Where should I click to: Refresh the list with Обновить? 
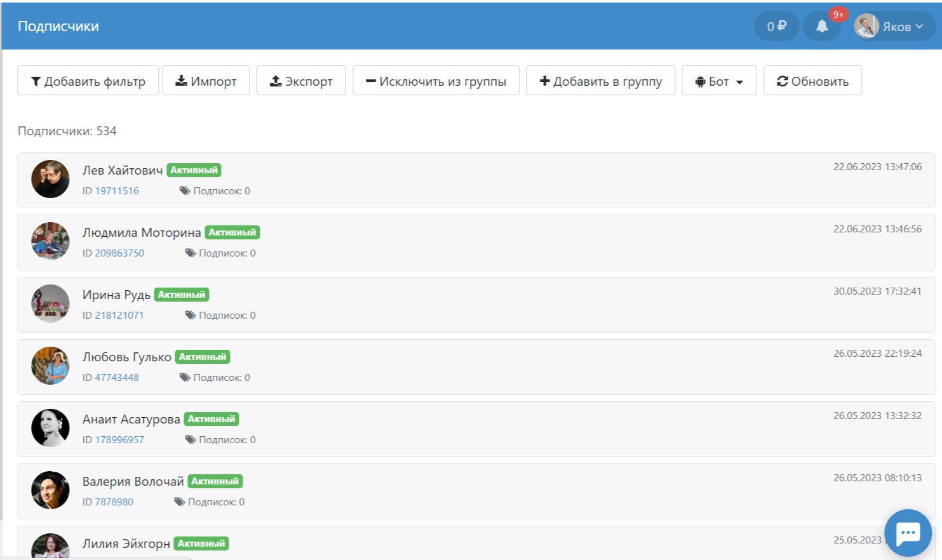point(813,81)
